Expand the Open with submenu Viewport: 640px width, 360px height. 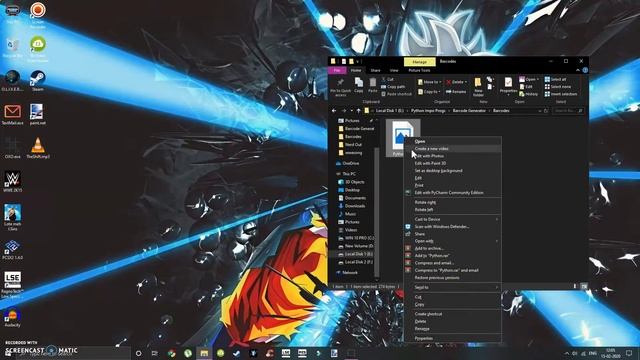pos(452,241)
